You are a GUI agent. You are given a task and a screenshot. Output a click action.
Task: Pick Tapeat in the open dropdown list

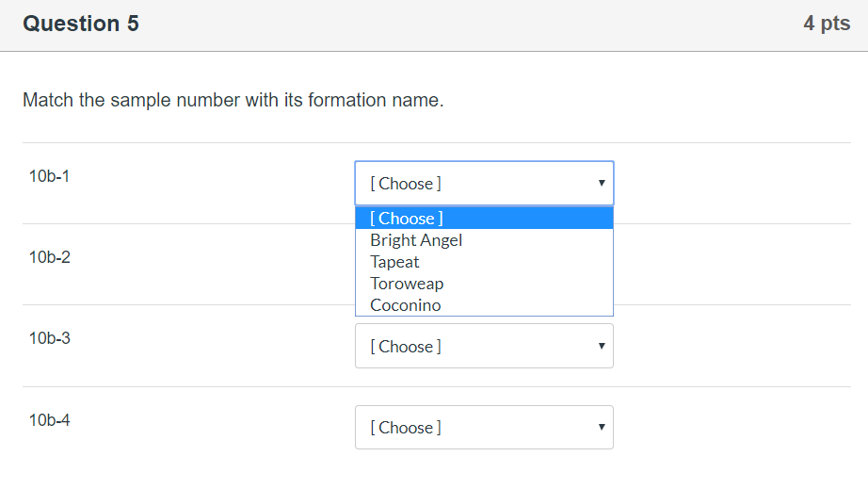394,262
